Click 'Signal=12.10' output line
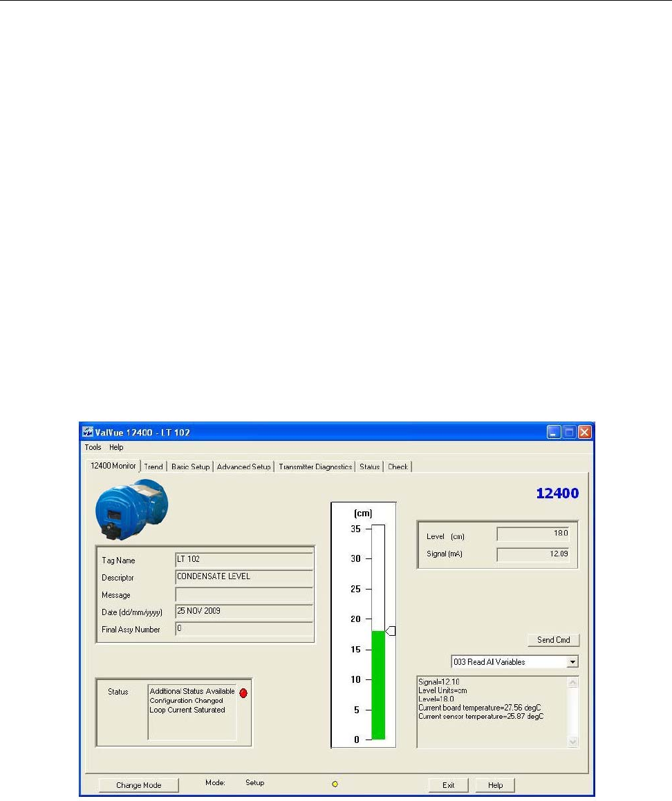The image size is (672, 801). [439, 681]
